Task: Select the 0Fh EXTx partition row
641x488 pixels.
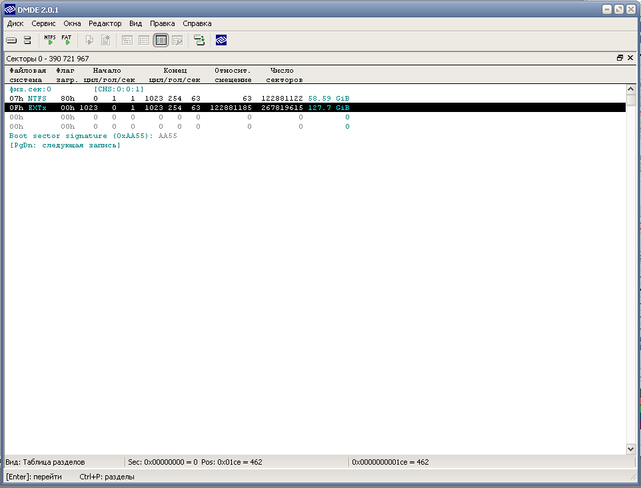Action: tap(315, 107)
